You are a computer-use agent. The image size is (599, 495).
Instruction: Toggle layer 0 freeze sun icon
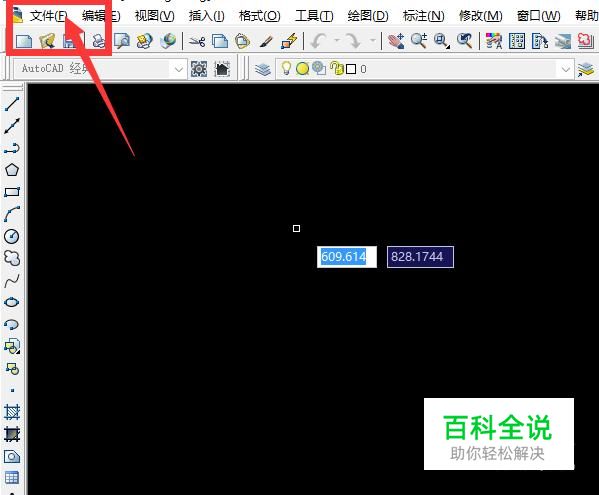point(302,69)
